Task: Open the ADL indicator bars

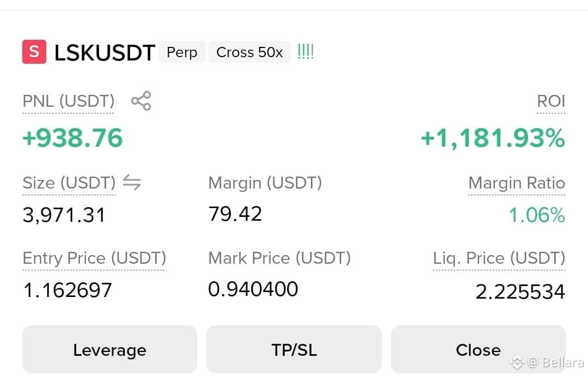Action: pos(305,51)
